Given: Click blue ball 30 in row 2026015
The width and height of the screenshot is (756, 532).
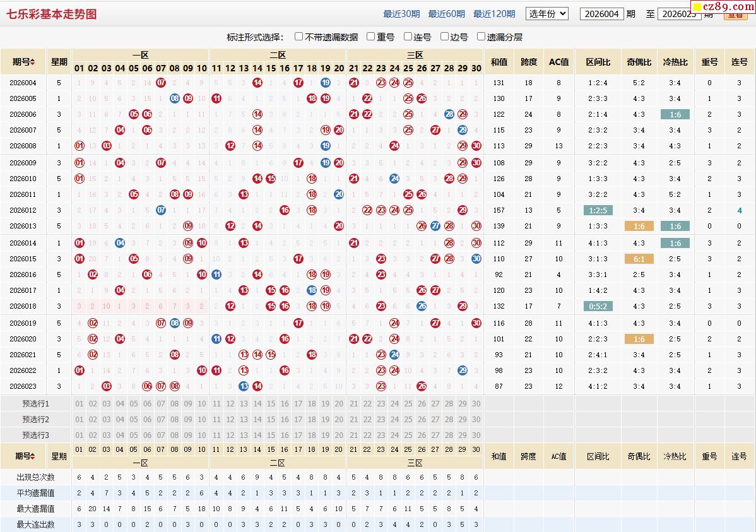Looking at the screenshot, I should tap(476, 259).
